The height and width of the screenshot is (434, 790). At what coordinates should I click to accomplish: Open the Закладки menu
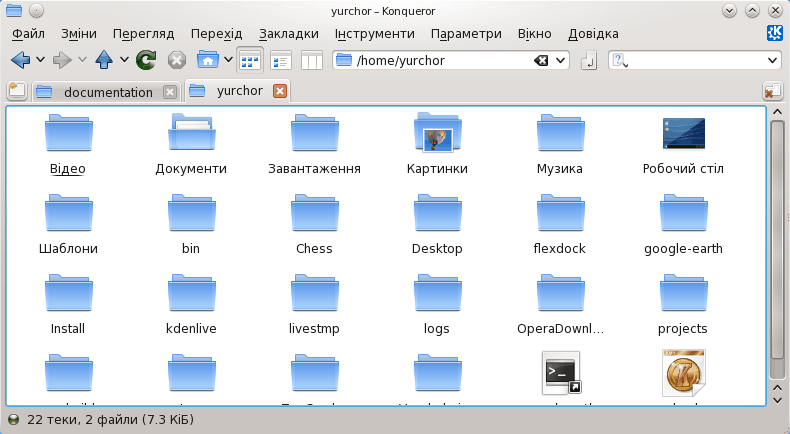(292, 33)
